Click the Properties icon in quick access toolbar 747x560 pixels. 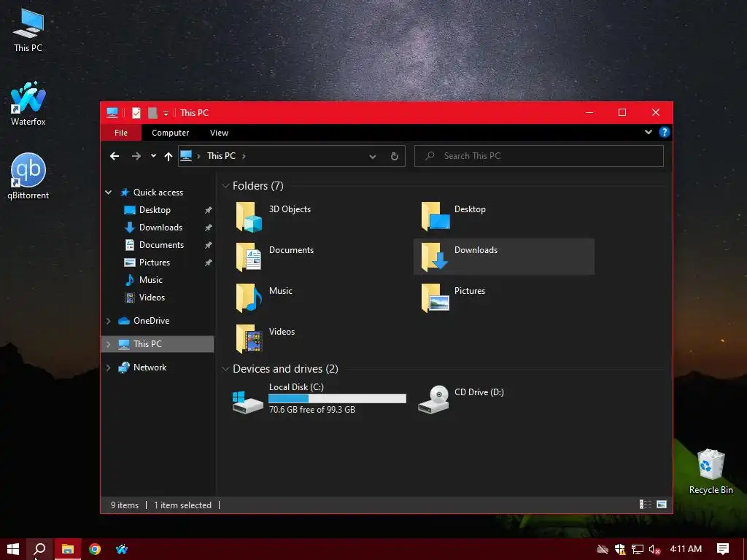point(136,113)
